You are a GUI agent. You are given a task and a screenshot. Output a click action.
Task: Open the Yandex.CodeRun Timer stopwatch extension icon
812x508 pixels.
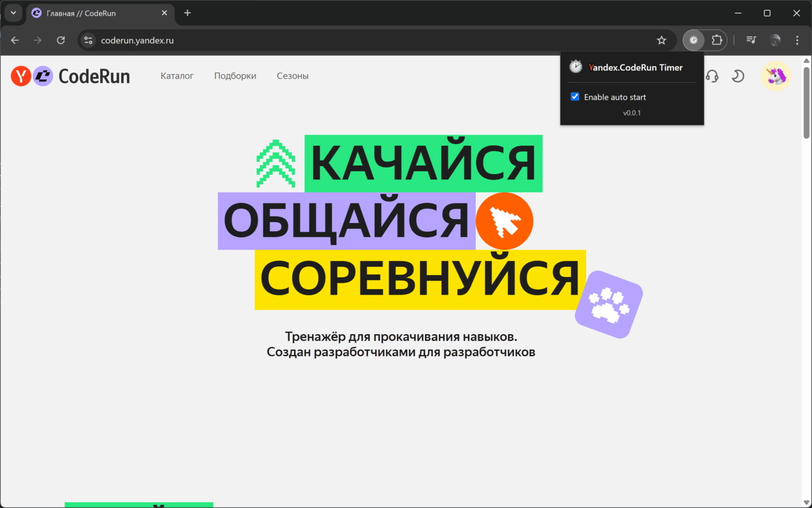click(x=693, y=40)
